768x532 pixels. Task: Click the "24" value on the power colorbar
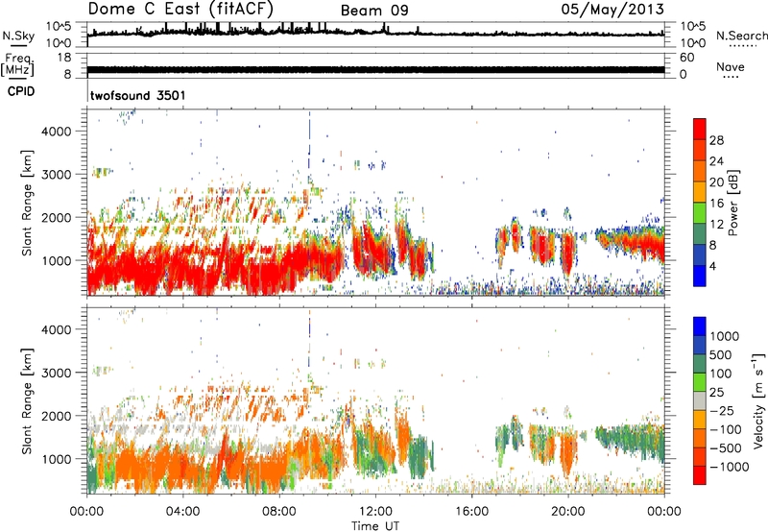tap(716, 161)
